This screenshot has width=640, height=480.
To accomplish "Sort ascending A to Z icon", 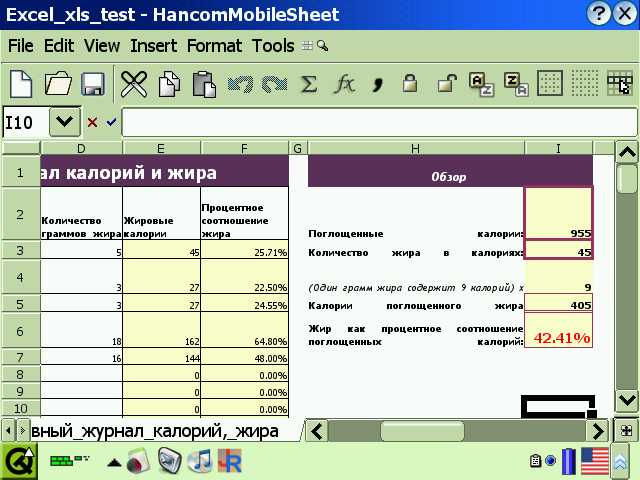I will (x=481, y=84).
